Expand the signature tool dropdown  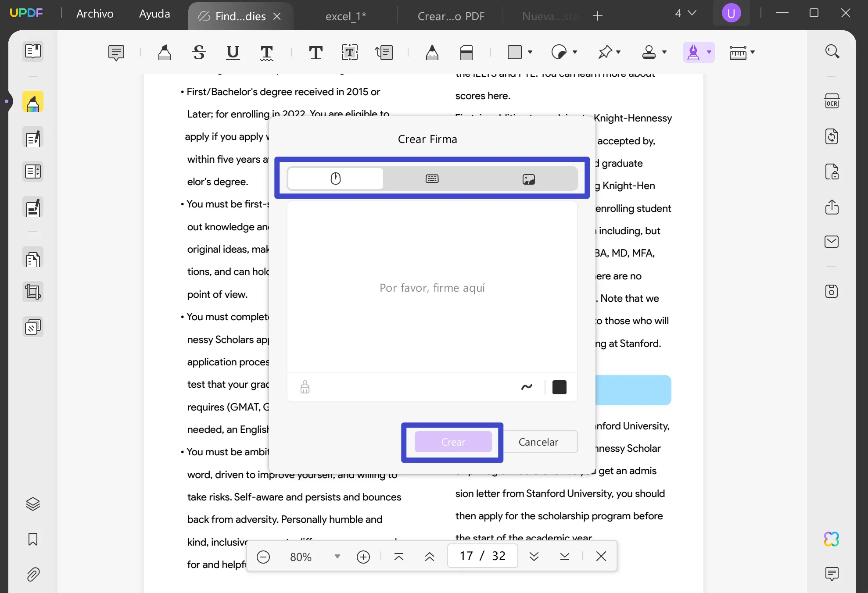(709, 52)
